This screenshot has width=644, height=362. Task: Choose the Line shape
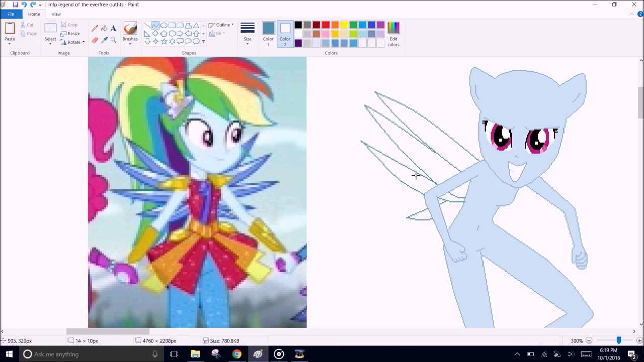pos(147,25)
